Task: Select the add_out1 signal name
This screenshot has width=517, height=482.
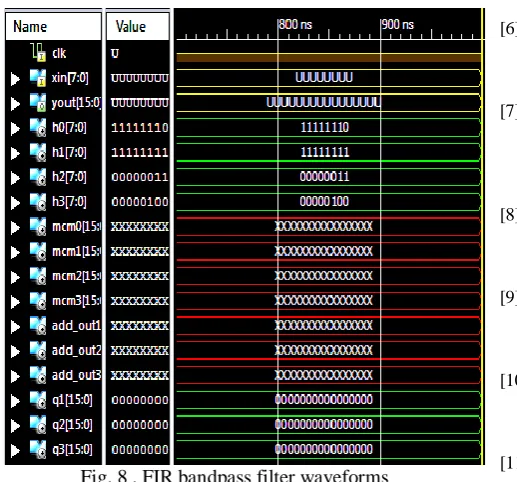Action: click(x=76, y=326)
